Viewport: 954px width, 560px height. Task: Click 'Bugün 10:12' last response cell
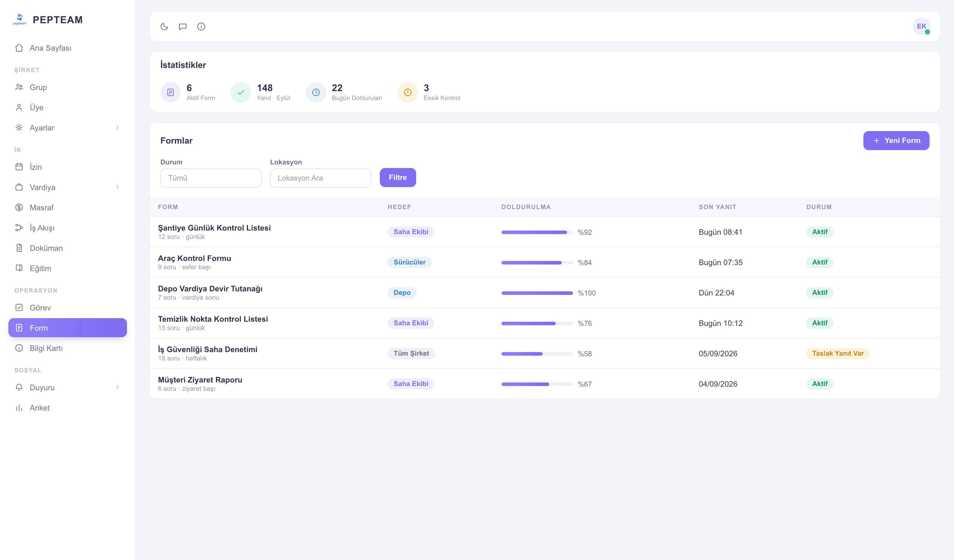[x=721, y=323]
